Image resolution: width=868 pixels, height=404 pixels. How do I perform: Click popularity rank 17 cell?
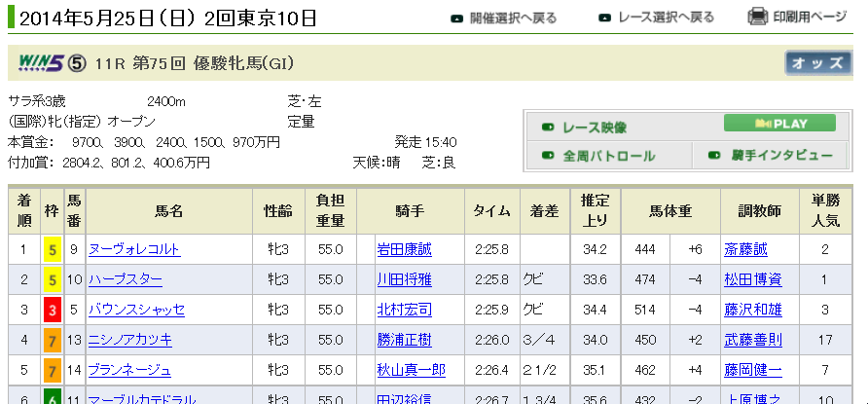point(825,340)
